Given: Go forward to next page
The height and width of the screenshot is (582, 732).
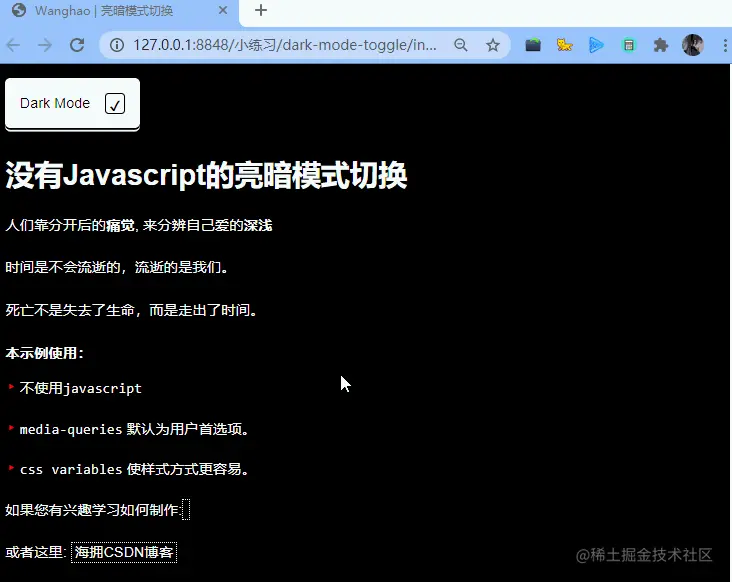Looking at the screenshot, I should (45, 45).
